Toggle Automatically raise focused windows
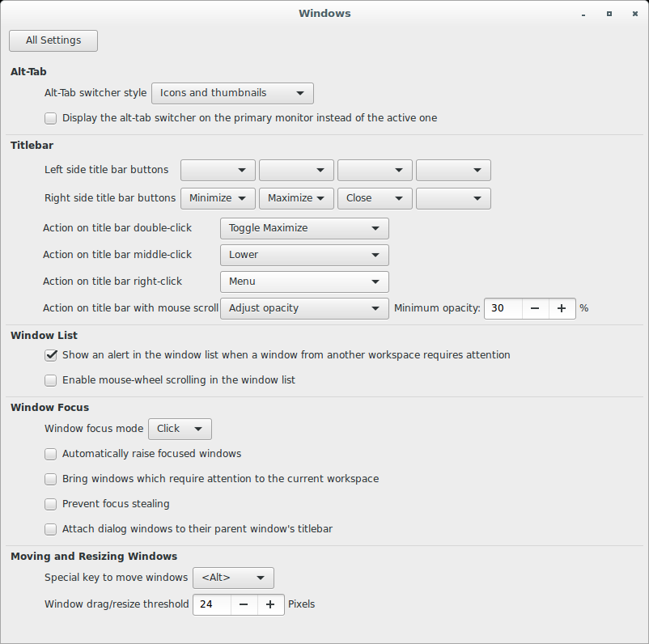Image resolution: width=649 pixels, height=644 pixels. pyautogui.click(x=51, y=454)
